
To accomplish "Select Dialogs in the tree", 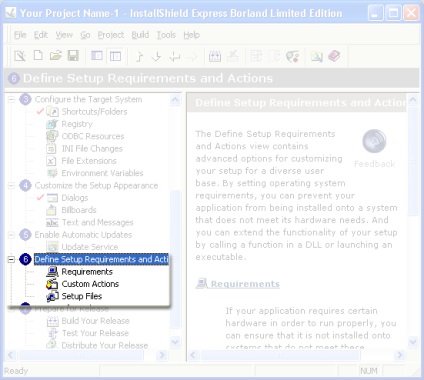I will [x=75, y=198].
